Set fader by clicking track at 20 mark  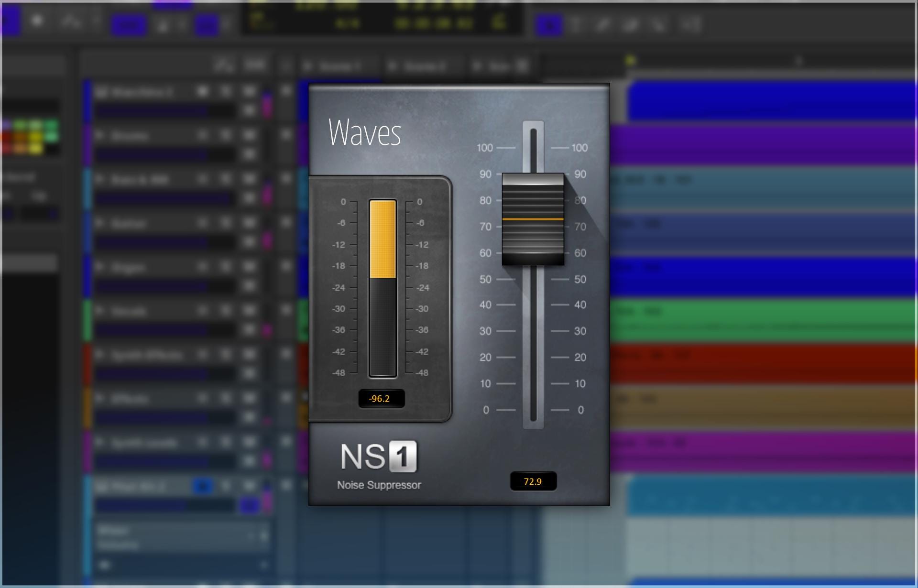533,357
